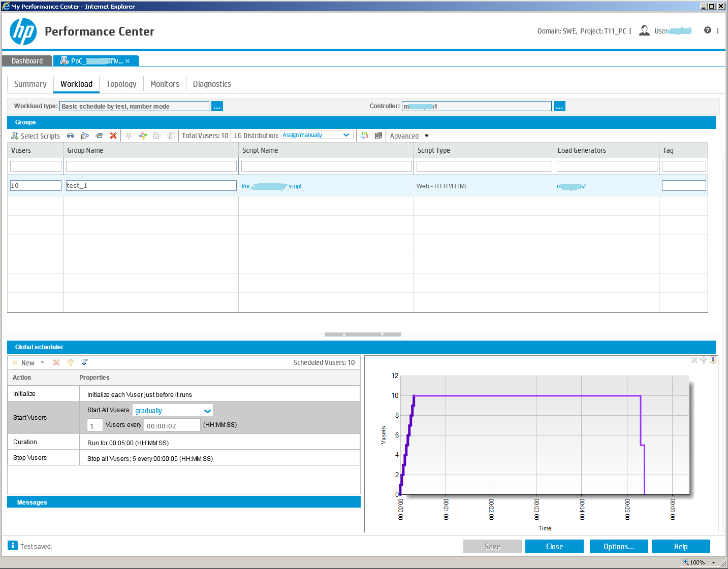
Task: Open the script name link in test_1 row
Action: [x=271, y=186]
